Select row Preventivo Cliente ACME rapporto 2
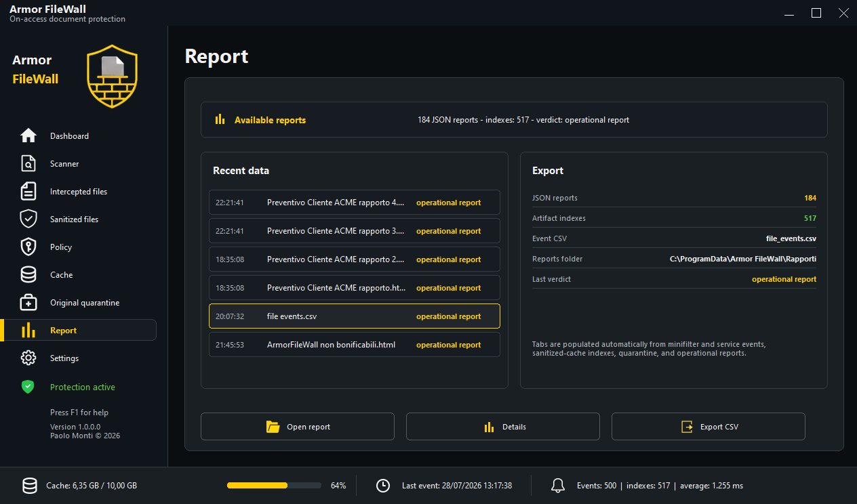This screenshot has width=857, height=504. (355, 259)
